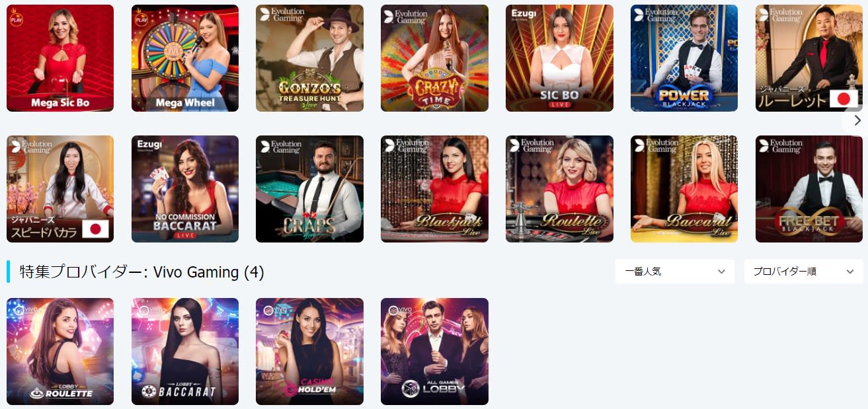The width and height of the screenshot is (868, 409).
Task: Open Evolution Roulette Live tile
Action: [559, 189]
